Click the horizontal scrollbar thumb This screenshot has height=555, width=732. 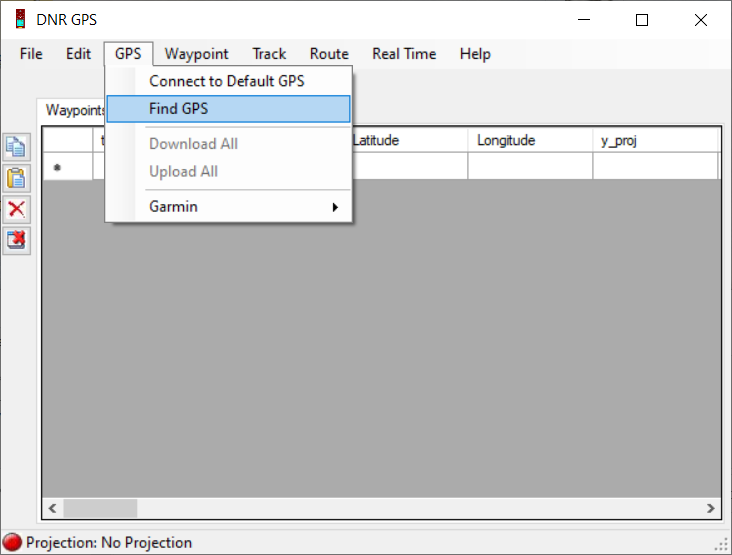pyautogui.click(x=100, y=508)
